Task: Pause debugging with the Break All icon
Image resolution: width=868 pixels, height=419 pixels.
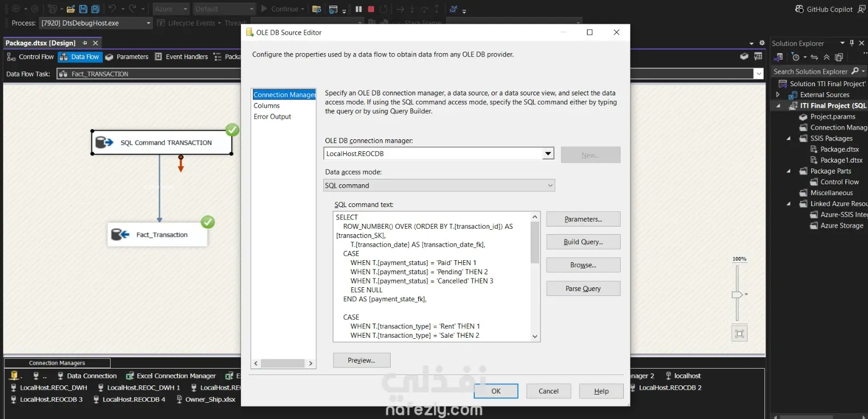Action: 359,9
